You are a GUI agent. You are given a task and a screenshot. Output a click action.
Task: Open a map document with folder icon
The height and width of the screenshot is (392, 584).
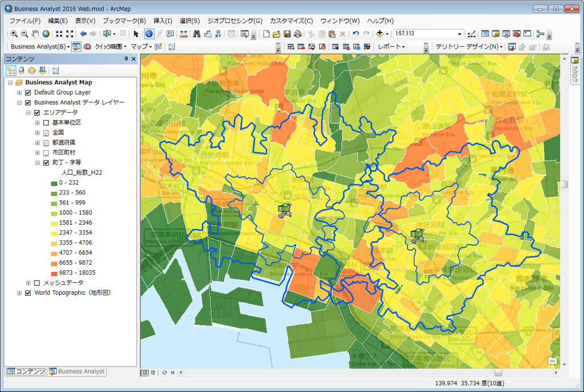pyautogui.click(x=277, y=34)
